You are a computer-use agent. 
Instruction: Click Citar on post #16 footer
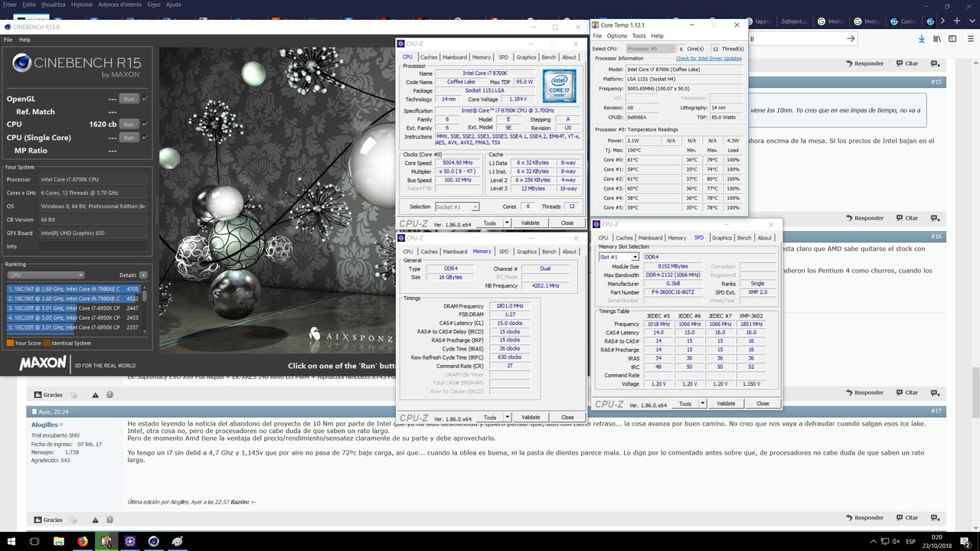point(907,393)
